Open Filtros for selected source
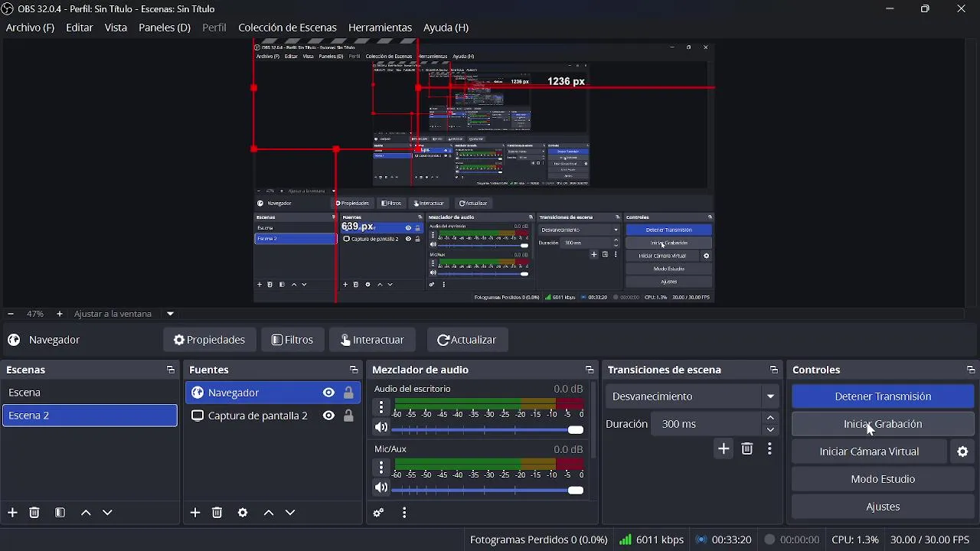The image size is (980, 551). tap(292, 340)
